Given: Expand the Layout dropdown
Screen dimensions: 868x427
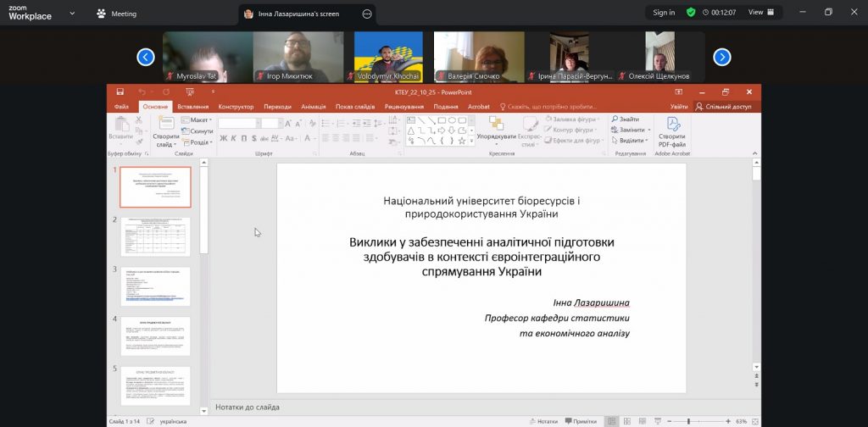Looking at the screenshot, I should [x=199, y=120].
